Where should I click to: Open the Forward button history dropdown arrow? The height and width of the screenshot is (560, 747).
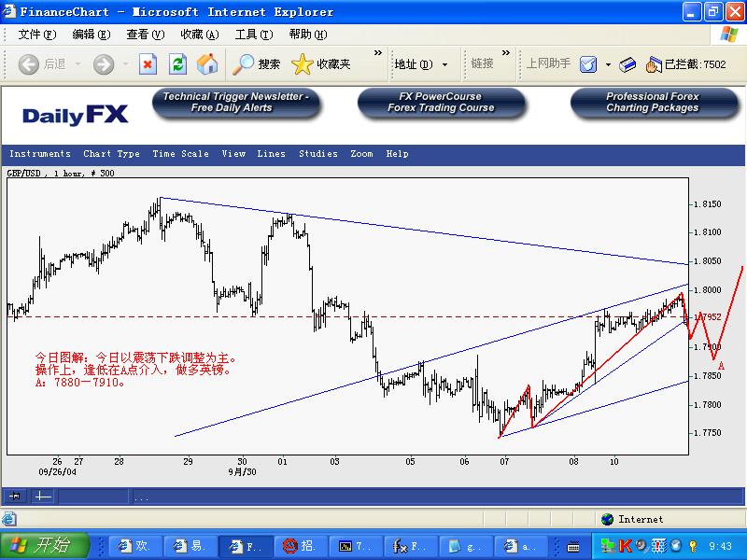tap(126, 63)
